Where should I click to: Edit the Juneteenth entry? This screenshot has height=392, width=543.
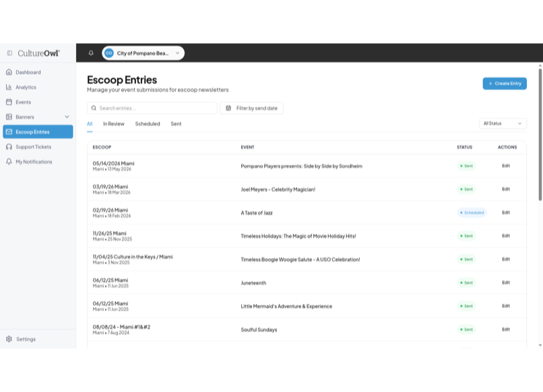coord(506,283)
